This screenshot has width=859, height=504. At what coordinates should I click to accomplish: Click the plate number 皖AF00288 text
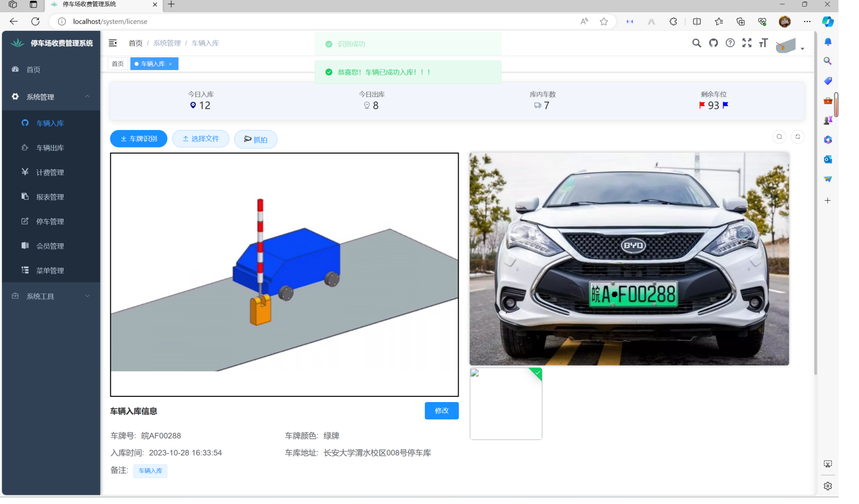(x=161, y=436)
